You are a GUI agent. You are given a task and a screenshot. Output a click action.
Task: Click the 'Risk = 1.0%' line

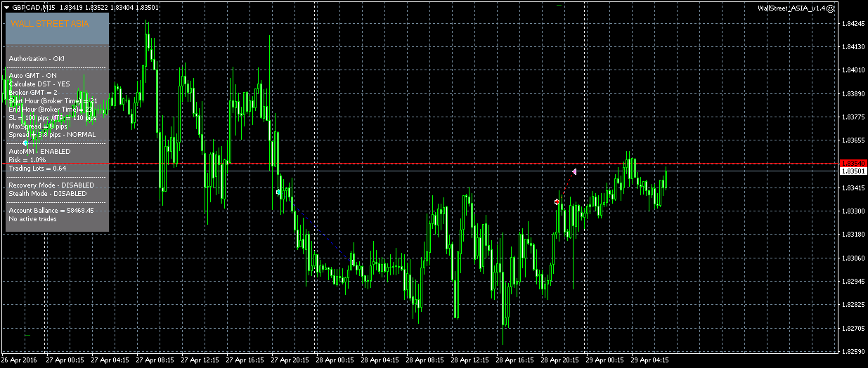[27, 160]
